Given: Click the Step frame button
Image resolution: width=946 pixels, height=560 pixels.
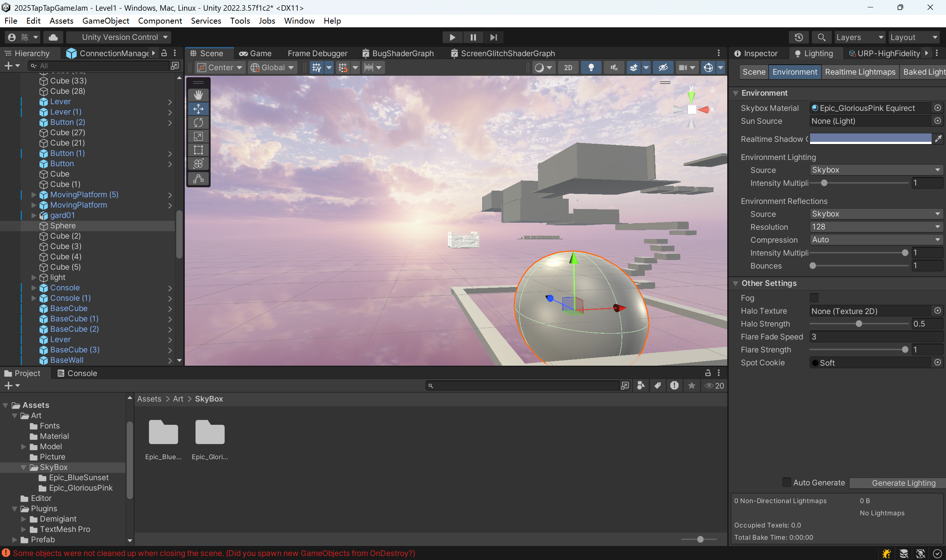Looking at the screenshot, I should pyautogui.click(x=493, y=37).
